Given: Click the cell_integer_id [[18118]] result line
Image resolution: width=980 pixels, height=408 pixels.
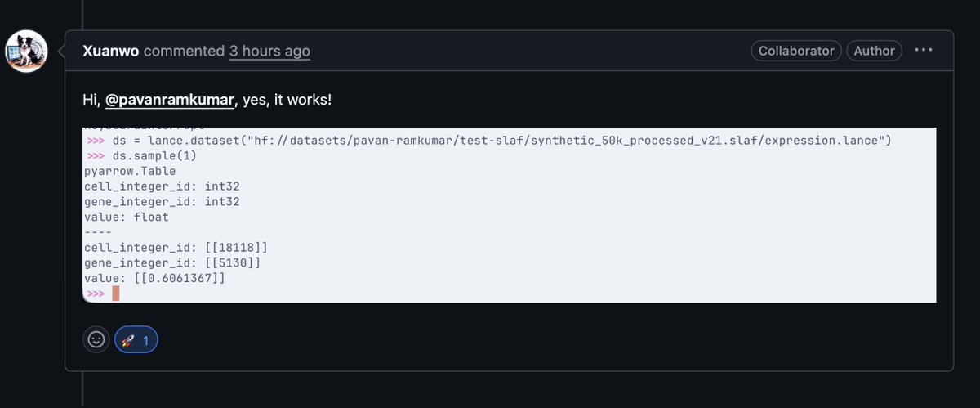Looking at the screenshot, I should coord(176,248).
